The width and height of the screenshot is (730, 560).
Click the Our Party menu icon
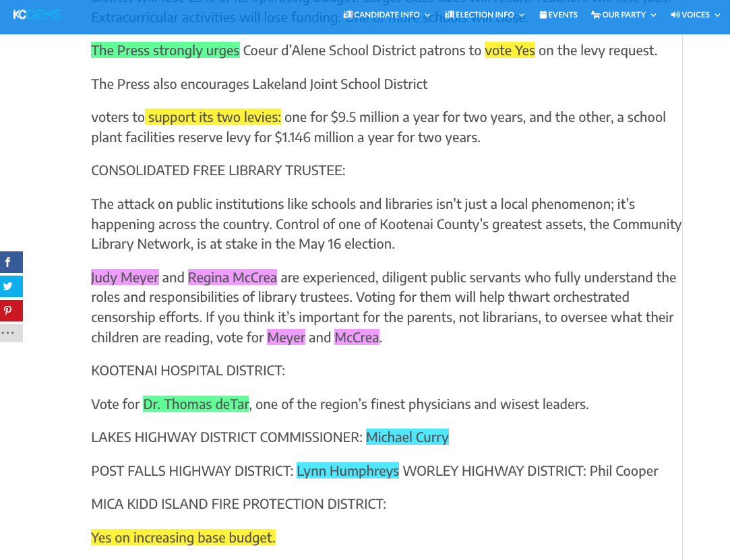pos(595,15)
